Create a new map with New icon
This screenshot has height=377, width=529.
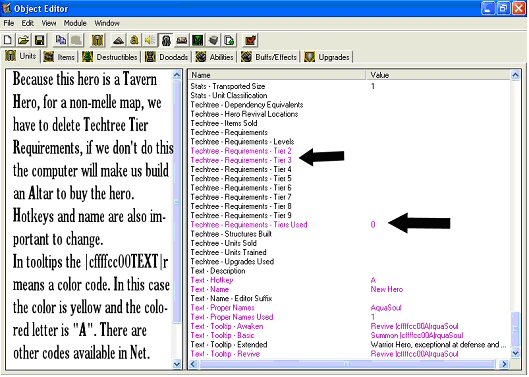7,40
